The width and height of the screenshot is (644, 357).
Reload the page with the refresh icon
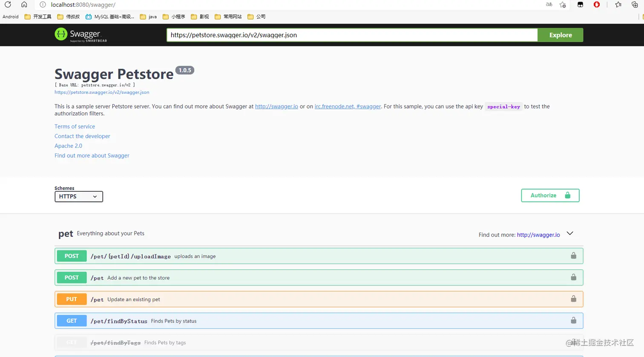[8, 5]
